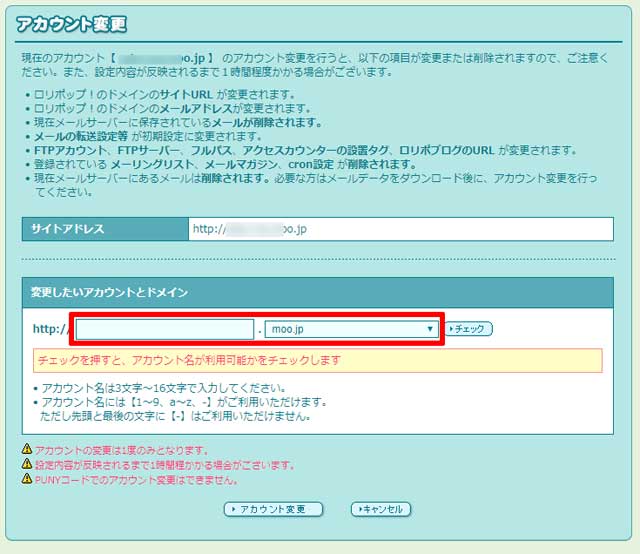Click the domain dropdown arrow
The image size is (640, 554).
point(429,329)
